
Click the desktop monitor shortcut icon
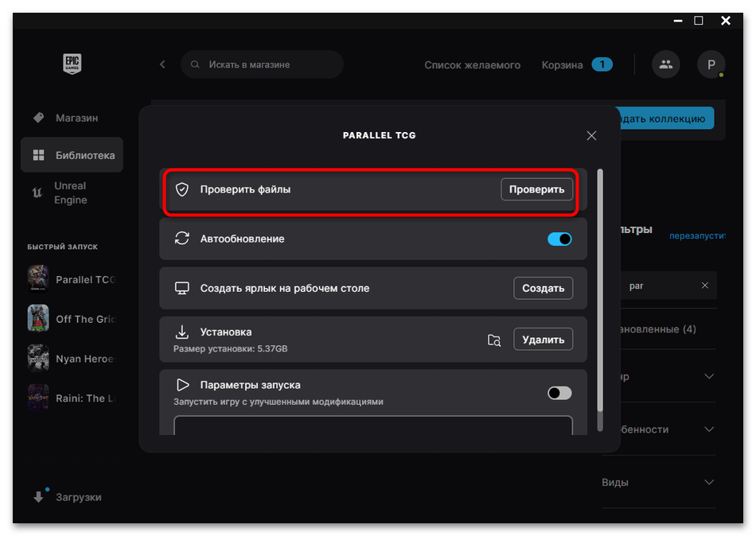(x=181, y=288)
